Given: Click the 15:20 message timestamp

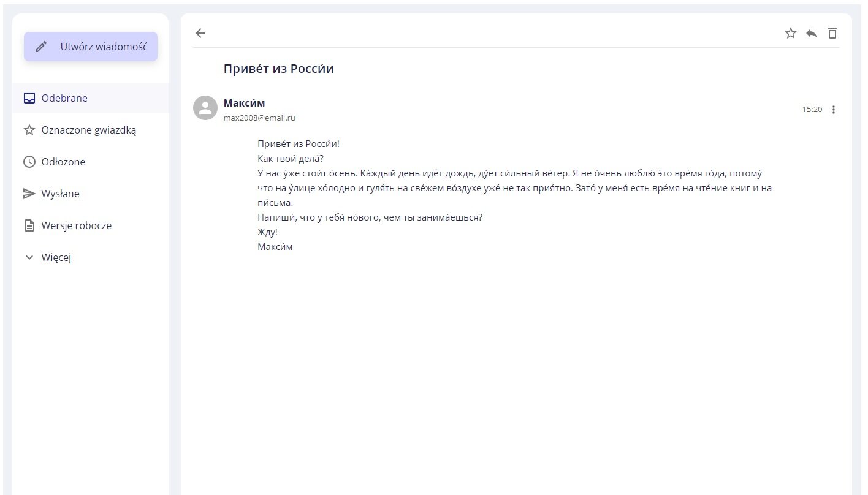Looking at the screenshot, I should 812,110.
